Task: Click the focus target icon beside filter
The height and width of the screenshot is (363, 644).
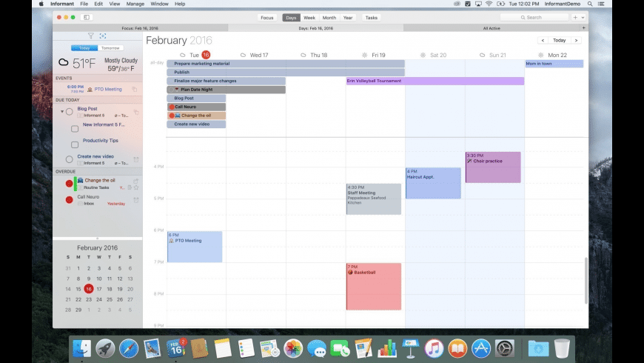Action: (103, 36)
